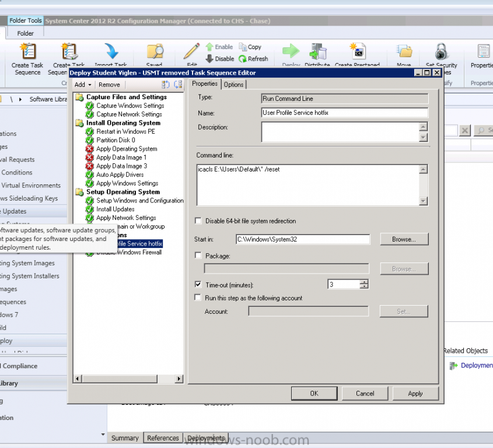Open the Folder ribbon tab
Image resolution: width=493 pixels, height=448 pixels.
pyautogui.click(x=25, y=33)
